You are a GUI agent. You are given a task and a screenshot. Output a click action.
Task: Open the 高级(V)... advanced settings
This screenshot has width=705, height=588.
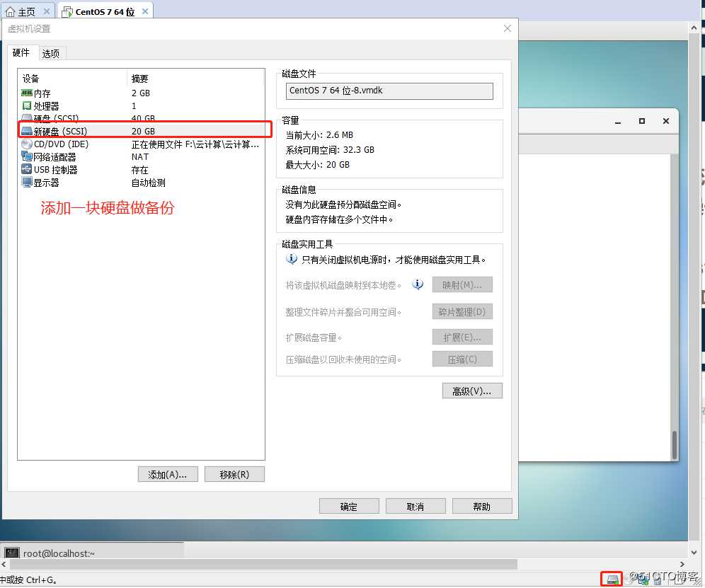point(472,391)
